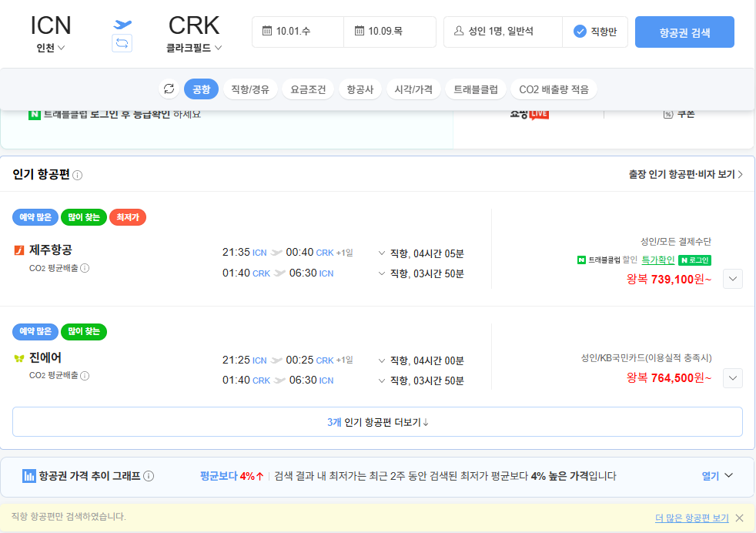Select the 시각/가격 filter tab
The image size is (756, 533).
[x=413, y=89]
